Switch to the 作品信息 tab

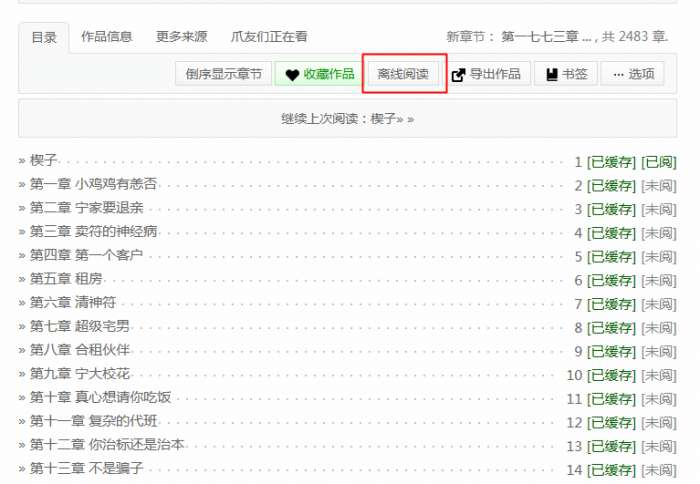pos(107,36)
